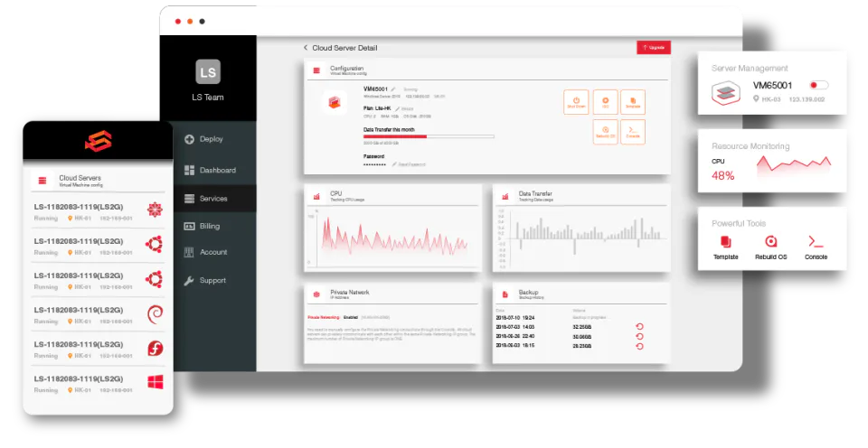Image resolution: width=868 pixels, height=448 pixels.
Task: Click the Data Transfer panel chart icon
Action: click(505, 196)
